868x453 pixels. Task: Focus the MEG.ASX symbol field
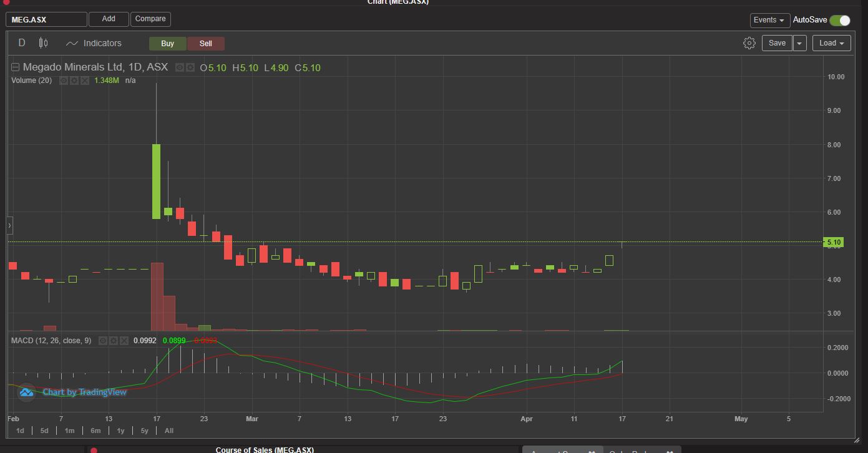[46, 19]
